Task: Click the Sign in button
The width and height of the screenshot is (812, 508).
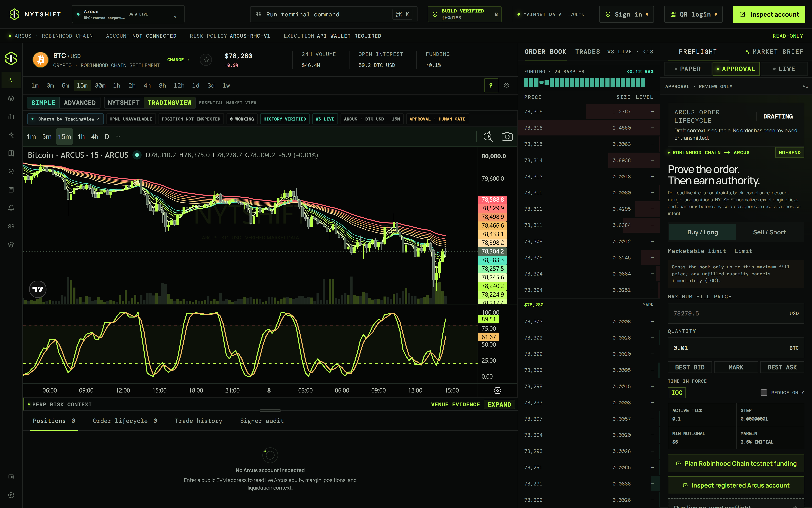Action: (627, 14)
